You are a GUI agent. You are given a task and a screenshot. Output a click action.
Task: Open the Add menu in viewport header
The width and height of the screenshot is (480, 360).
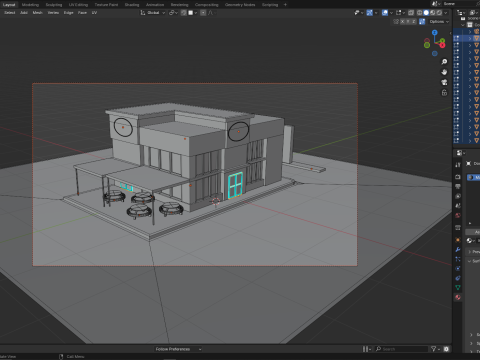[24, 13]
